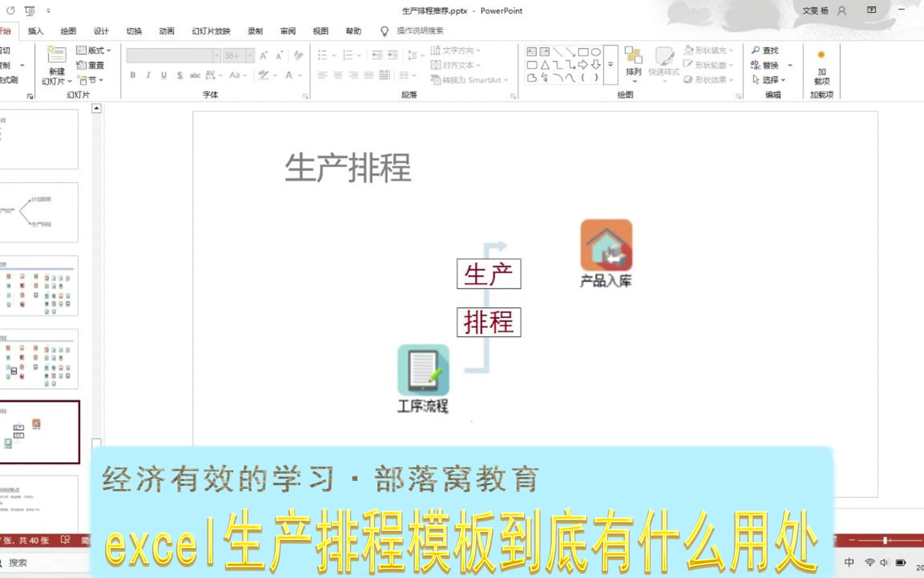Open the Insert (插入) ribbon tab

[x=35, y=31]
